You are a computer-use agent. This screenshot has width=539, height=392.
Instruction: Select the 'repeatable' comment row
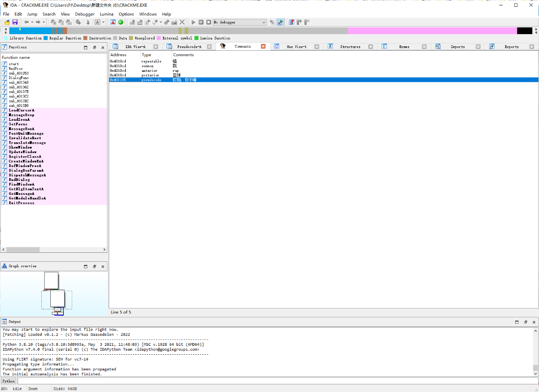pos(323,61)
